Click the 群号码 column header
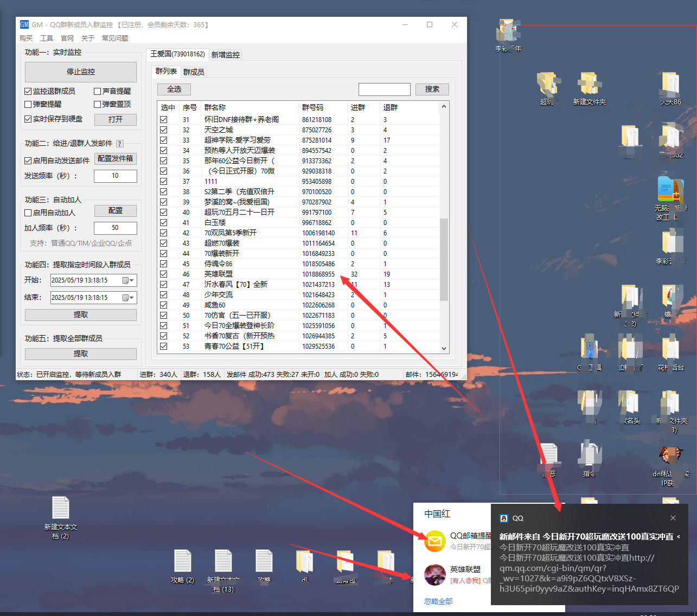The height and width of the screenshot is (616, 697). point(323,107)
